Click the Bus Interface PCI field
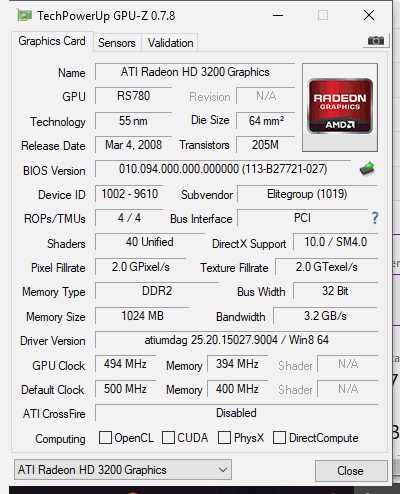 [x=302, y=218]
